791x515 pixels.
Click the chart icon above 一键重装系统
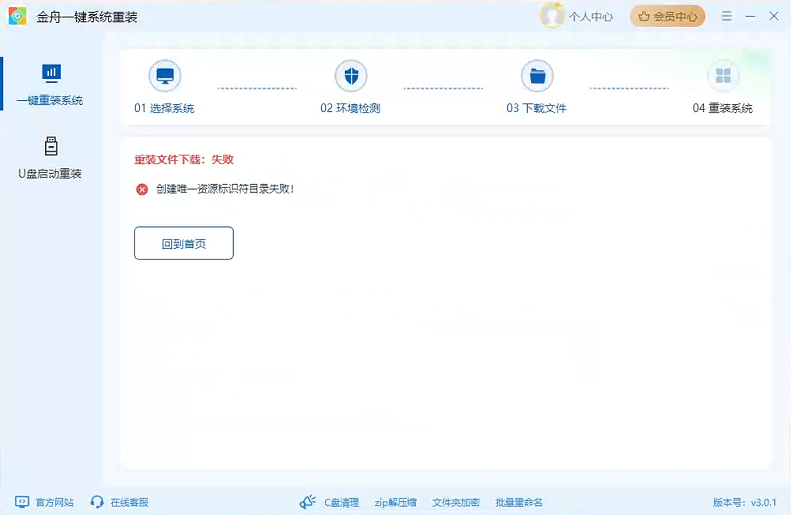[x=51, y=74]
